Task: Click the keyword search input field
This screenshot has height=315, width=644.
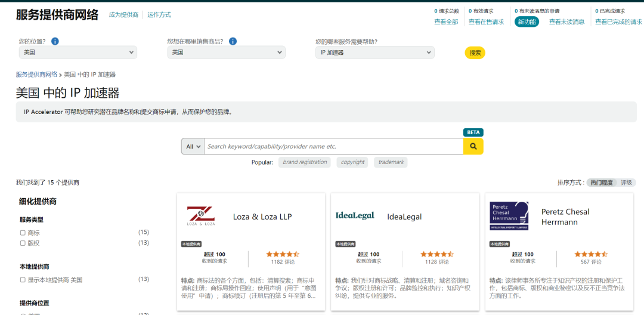Action: (333, 146)
